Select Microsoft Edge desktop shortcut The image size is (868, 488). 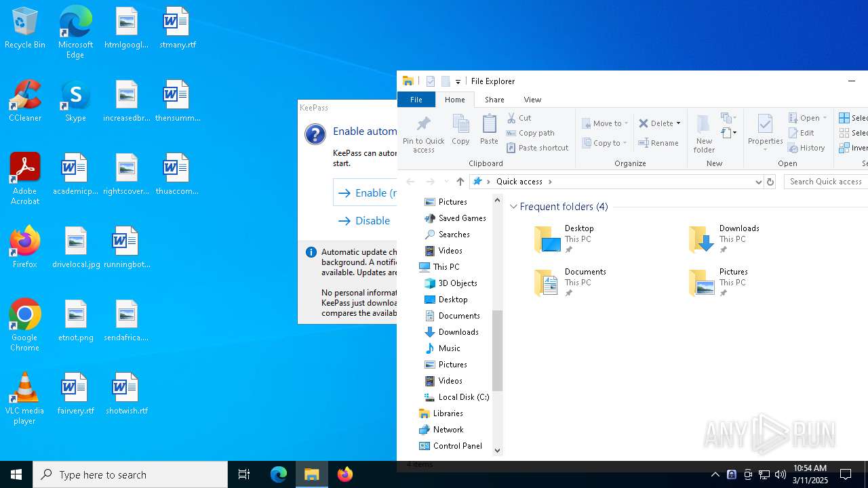(75, 33)
